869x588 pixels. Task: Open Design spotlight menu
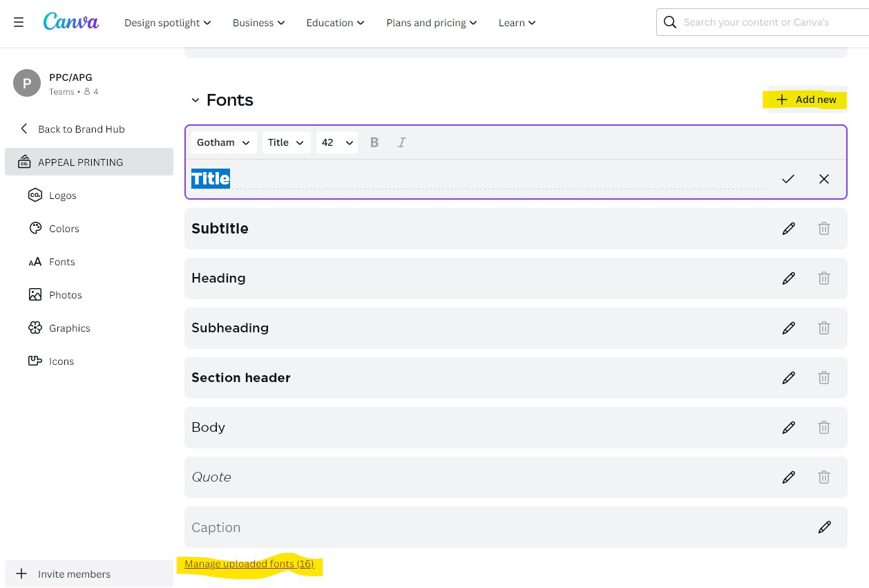(167, 23)
